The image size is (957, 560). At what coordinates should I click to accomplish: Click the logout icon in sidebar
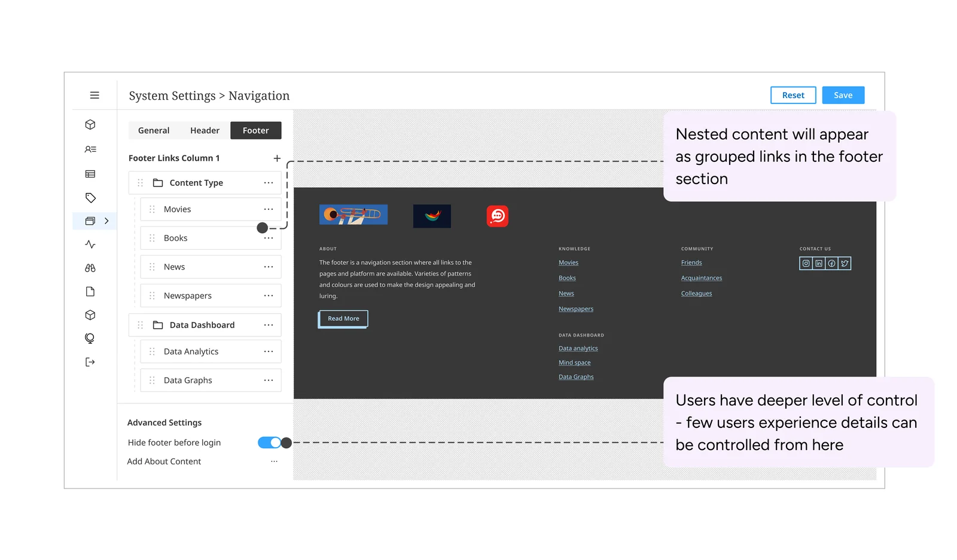tap(90, 362)
